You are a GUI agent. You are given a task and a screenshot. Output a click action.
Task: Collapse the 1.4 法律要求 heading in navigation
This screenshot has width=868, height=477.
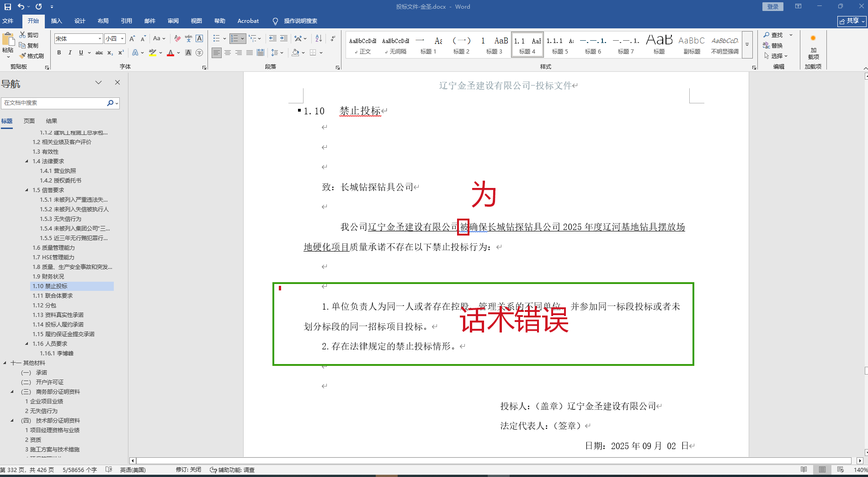[x=27, y=161]
